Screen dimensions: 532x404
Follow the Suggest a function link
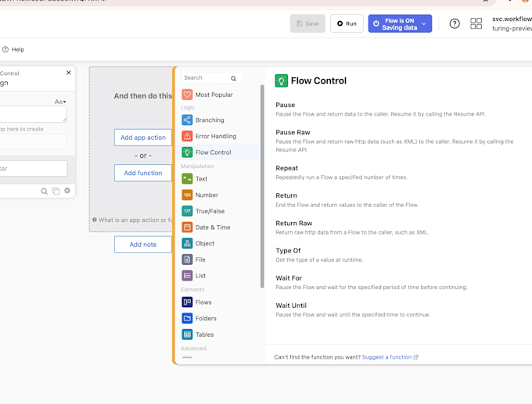(390, 357)
